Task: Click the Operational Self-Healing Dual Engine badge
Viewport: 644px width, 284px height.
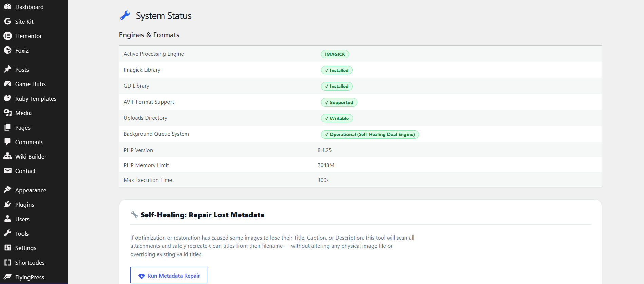Action: coord(370,134)
